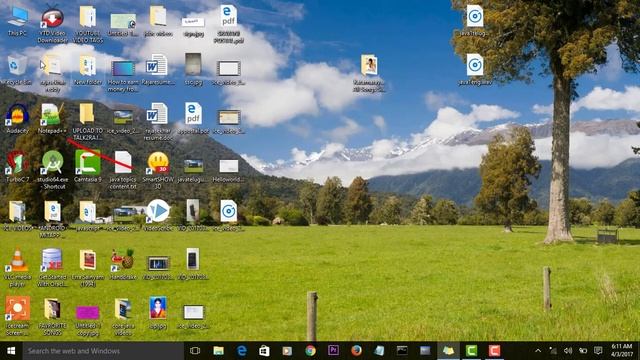Open the SmartSHOW 3D shortcut
640x360 pixels.
pyautogui.click(x=158, y=170)
